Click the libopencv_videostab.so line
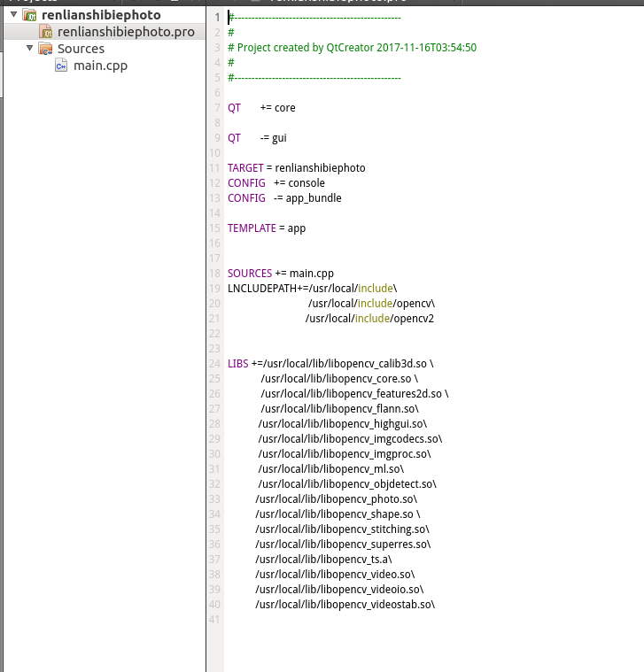644x672 pixels. [x=345, y=605]
